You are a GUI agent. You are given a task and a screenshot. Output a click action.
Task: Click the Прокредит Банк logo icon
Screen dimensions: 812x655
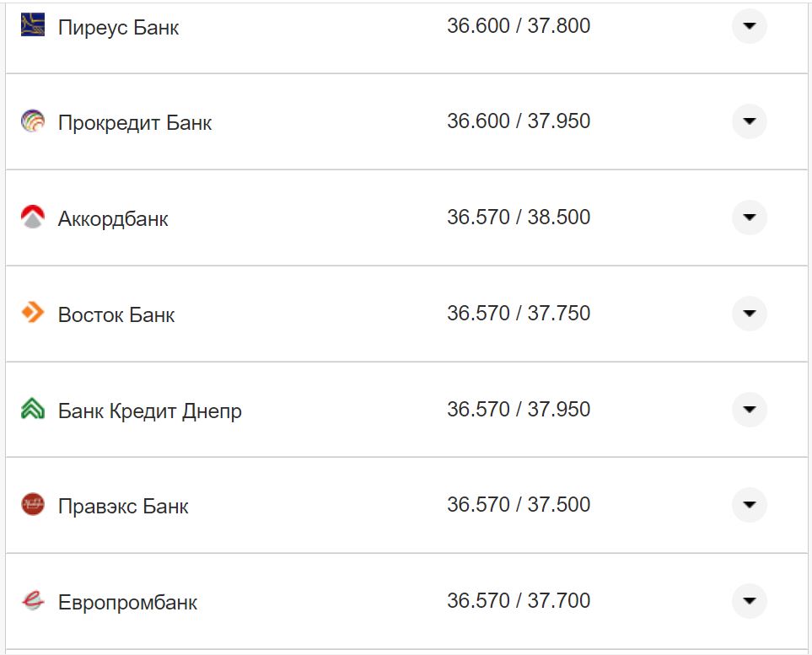point(32,121)
